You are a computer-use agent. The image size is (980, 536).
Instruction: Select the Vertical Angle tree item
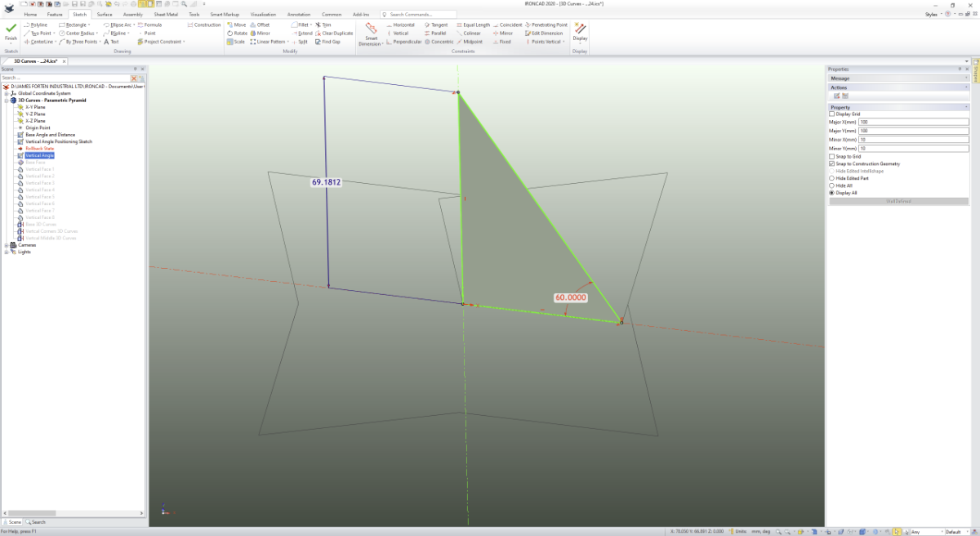coord(39,155)
